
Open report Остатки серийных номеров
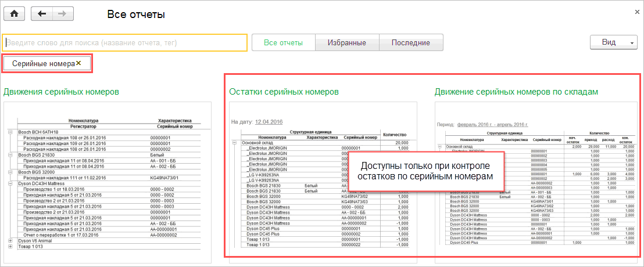pyautogui.click(x=284, y=92)
